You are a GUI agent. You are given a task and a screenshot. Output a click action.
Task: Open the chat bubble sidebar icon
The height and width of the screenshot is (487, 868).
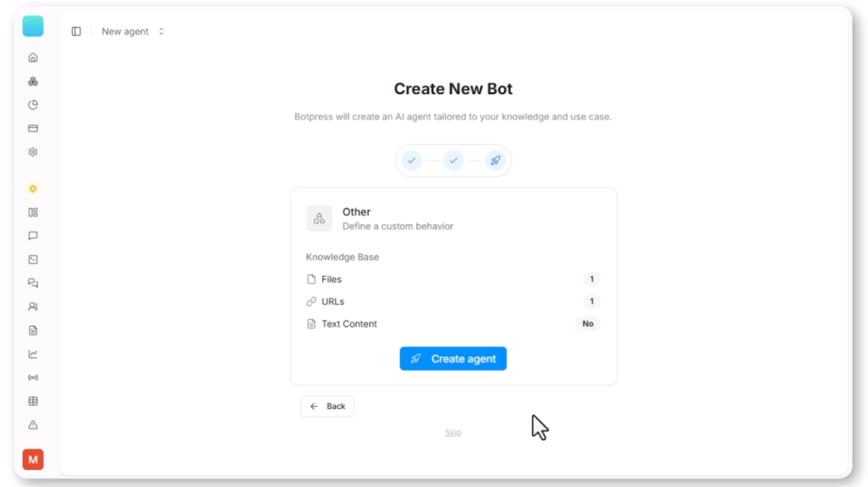tap(33, 236)
